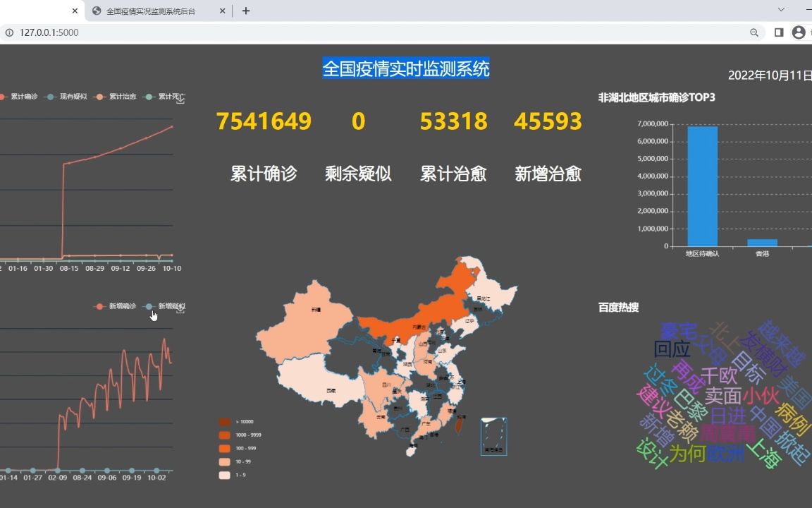Click the 南海诸岛 inset map
This screenshot has height=508, width=812.
tap(493, 437)
